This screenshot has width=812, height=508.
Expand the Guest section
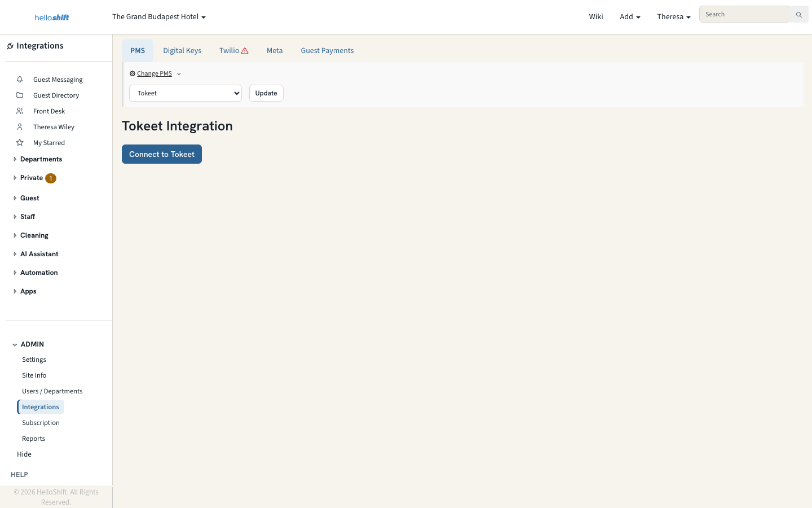[15, 198]
